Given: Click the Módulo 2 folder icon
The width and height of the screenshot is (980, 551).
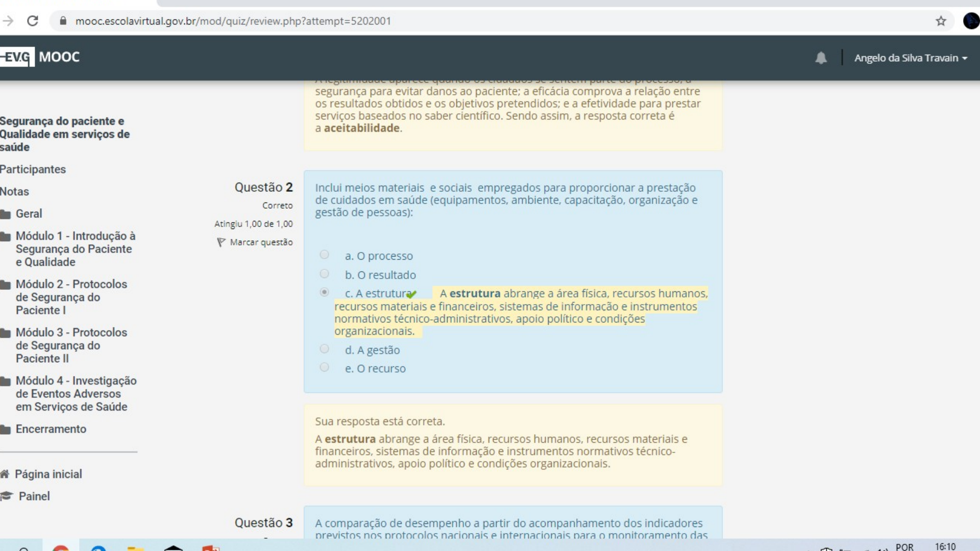Looking at the screenshot, I should (x=6, y=285).
